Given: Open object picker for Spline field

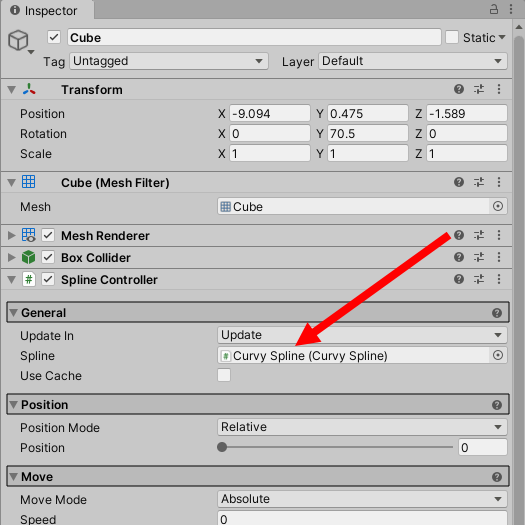Looking at the screenshot, I should (x=498, y=355).
